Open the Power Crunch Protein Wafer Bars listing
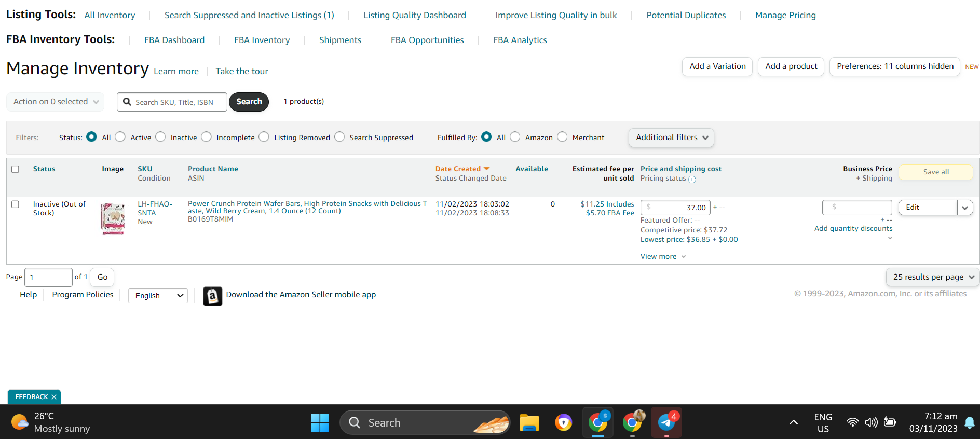The height and width of the screenshot is (439, 980). tap(307, 208)
